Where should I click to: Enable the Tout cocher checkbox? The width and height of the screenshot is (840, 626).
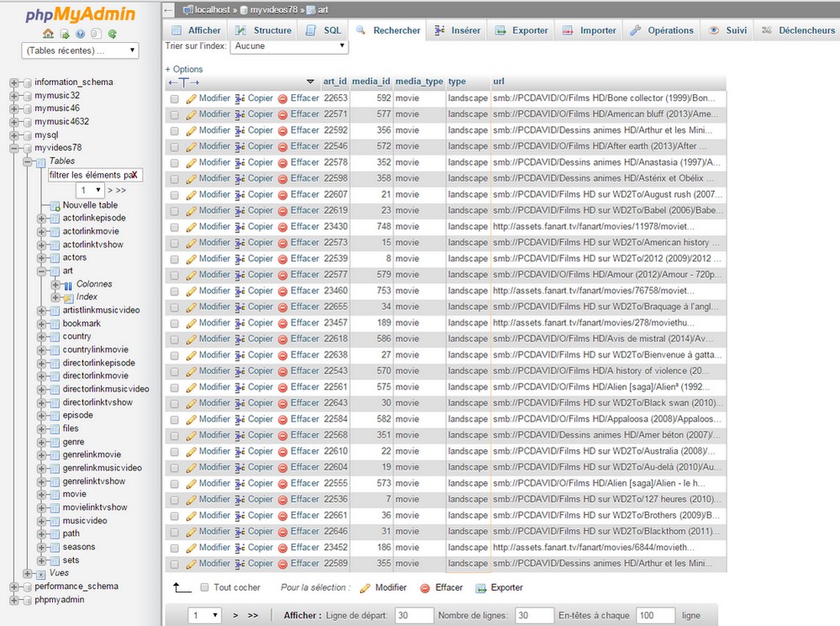(204, 588)
